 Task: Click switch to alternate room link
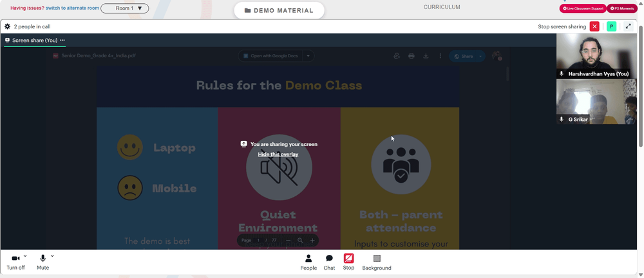coord(72,8)
